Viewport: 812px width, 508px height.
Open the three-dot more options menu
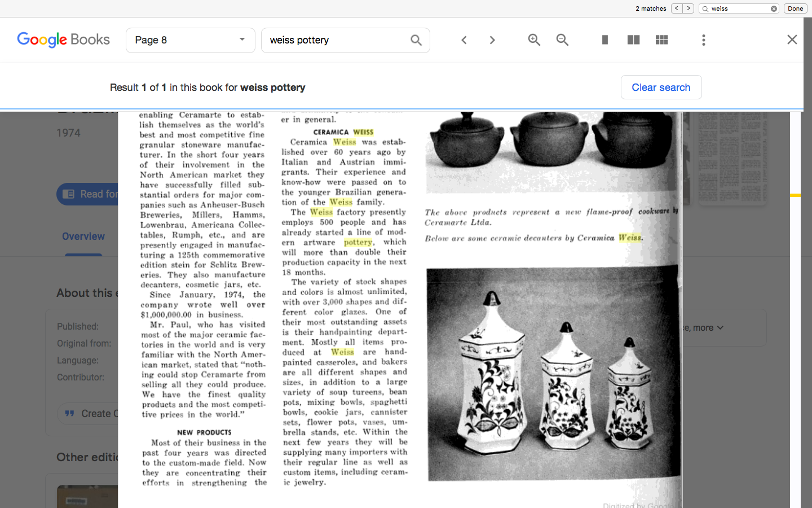pyautogui.click(x=703, y=40)
